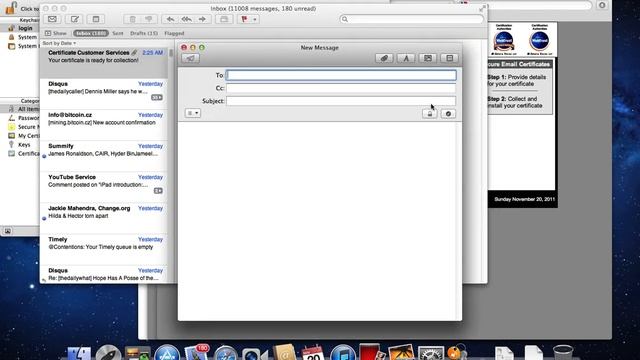640x360 pixels.
Task: Switch to the Flagged tab
Action: click(174, 33)
